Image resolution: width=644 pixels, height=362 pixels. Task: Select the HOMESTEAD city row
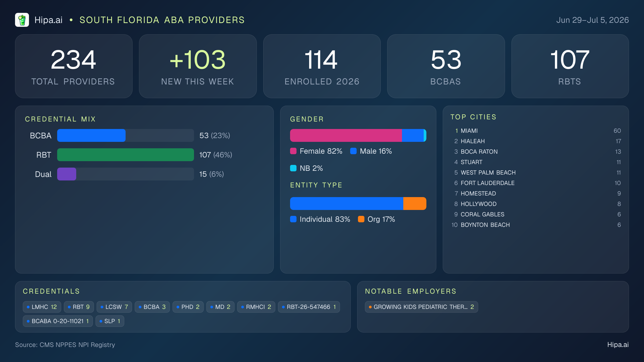click(536, 193)
